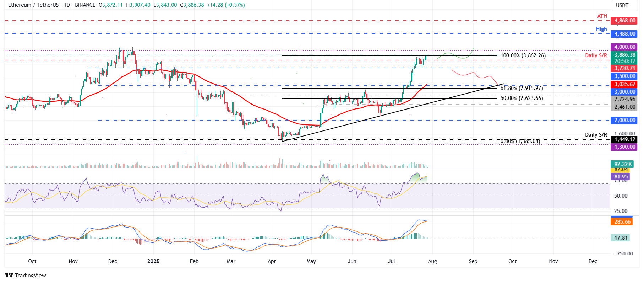This screenshot has height=283, width=644.
Task: Click the blue 2,000.00 price label
Action: point(624,120)
